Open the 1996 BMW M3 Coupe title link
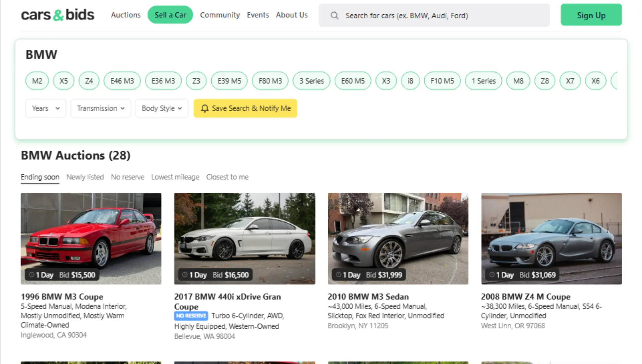This screenshot has width=642, height=364. tap(62, 297)
